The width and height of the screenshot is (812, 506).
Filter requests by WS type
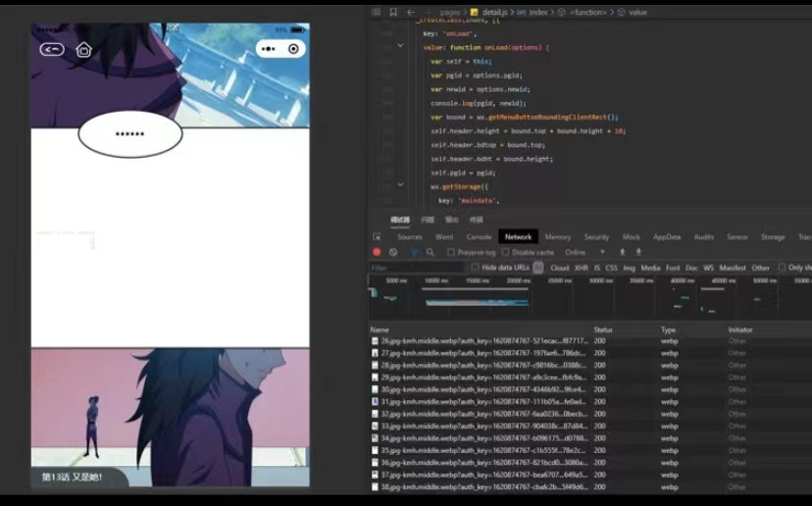click(x=708, y=268)
